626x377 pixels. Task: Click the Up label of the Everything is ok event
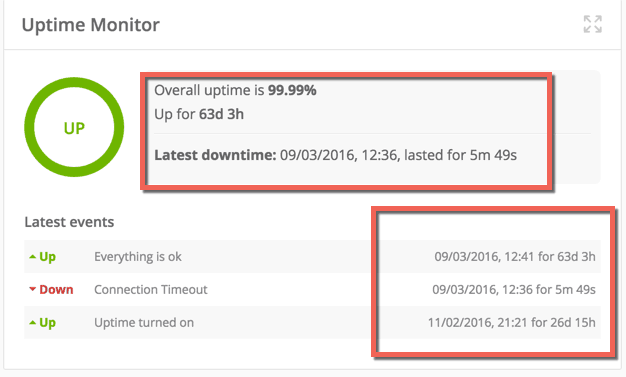click(48, 257)
